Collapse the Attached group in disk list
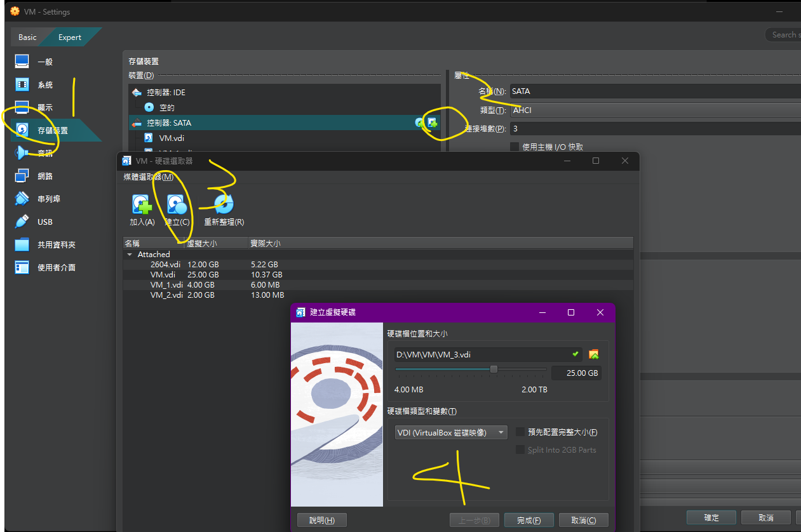Image resolution: width=801 pixels, height=532 pixels. (130, 254)
